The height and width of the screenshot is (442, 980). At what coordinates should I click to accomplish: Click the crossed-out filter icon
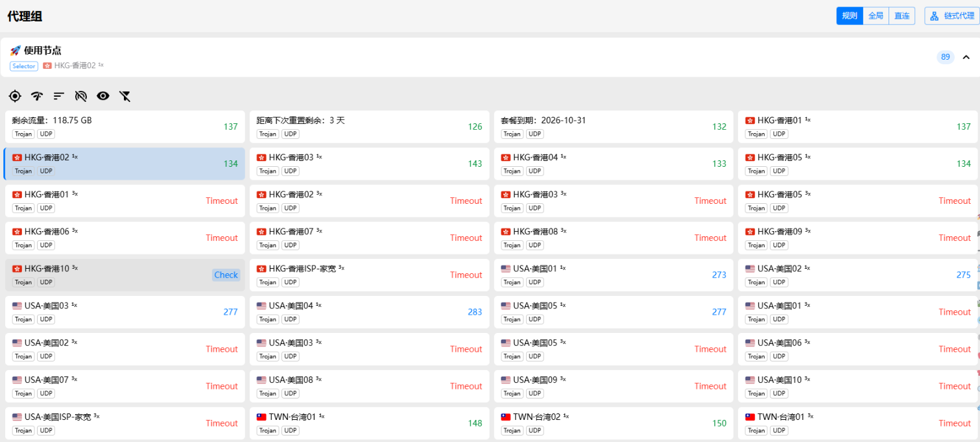tap(125, 96)
